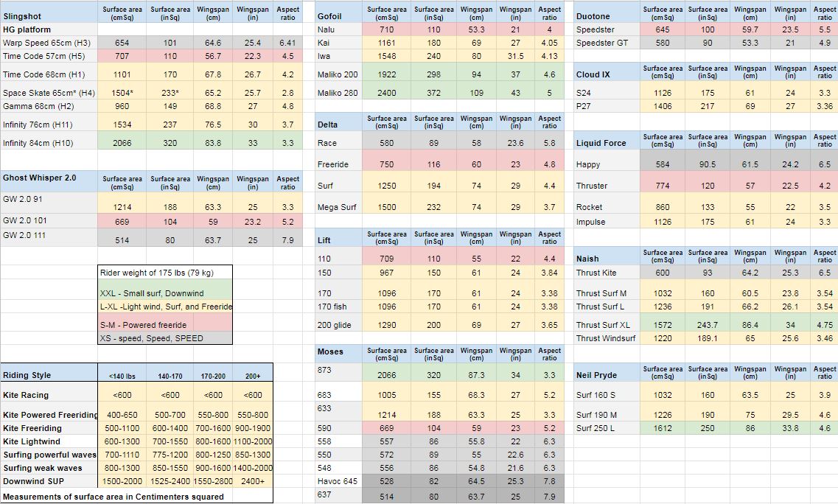Click the Thrust Surf XL row label

pos(607,323)
